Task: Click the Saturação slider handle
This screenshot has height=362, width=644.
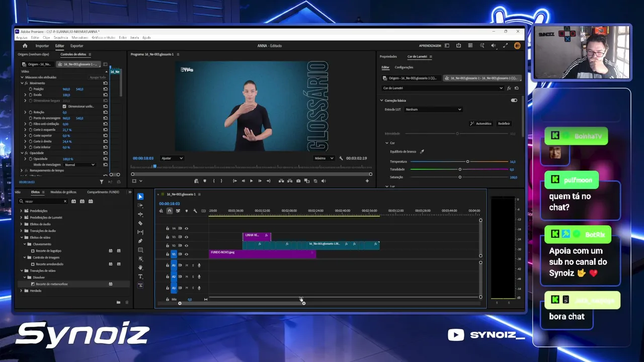Action: pos(460,177)
